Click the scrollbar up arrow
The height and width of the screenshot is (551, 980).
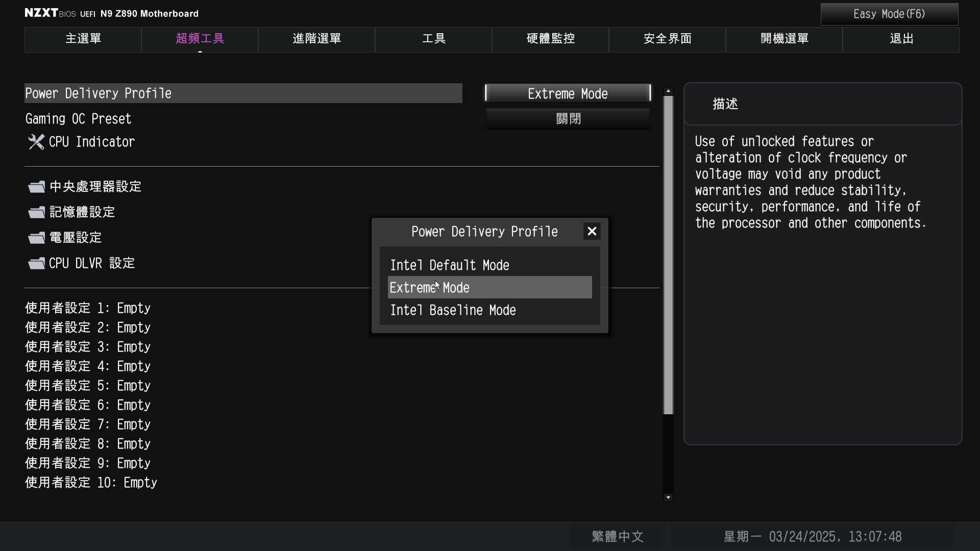(668, 91)
